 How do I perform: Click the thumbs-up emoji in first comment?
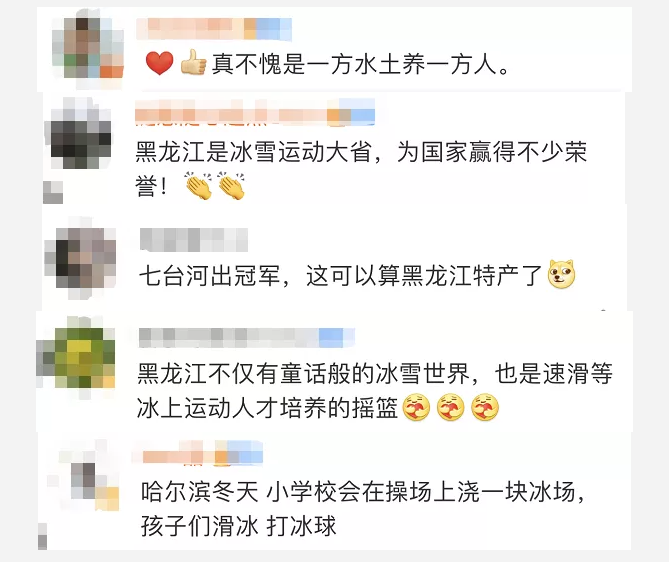click(x=193, y=62)
